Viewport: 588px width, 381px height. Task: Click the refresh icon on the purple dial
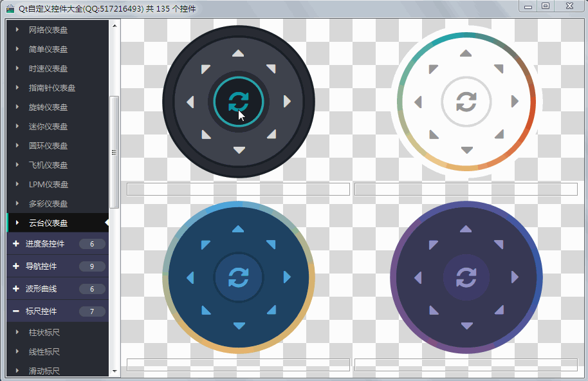click(x=466, y=277)
